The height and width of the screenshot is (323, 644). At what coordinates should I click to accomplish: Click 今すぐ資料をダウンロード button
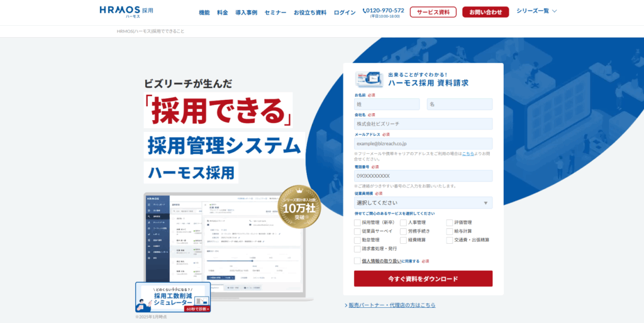[x=423, y=278]
